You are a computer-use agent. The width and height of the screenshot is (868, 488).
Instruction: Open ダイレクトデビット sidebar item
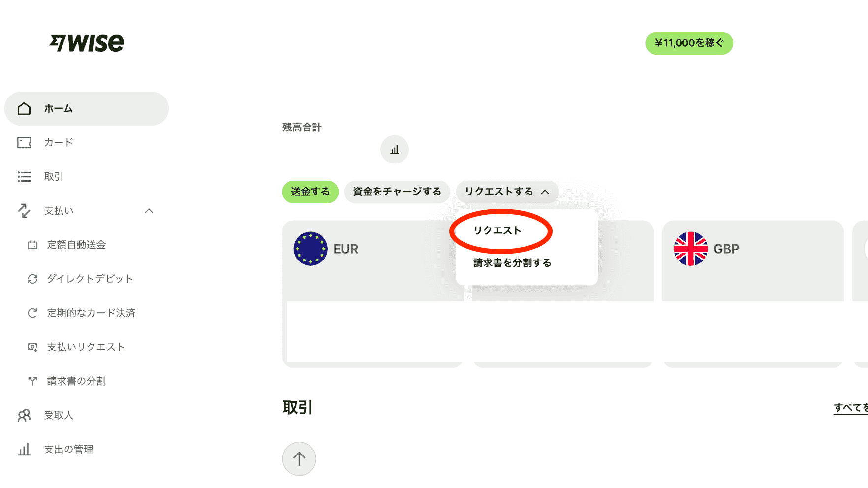(x=90, y=279)
